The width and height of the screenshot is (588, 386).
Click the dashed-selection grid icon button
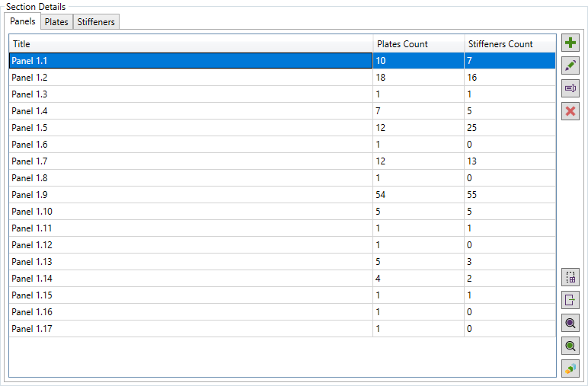point(570,277)
